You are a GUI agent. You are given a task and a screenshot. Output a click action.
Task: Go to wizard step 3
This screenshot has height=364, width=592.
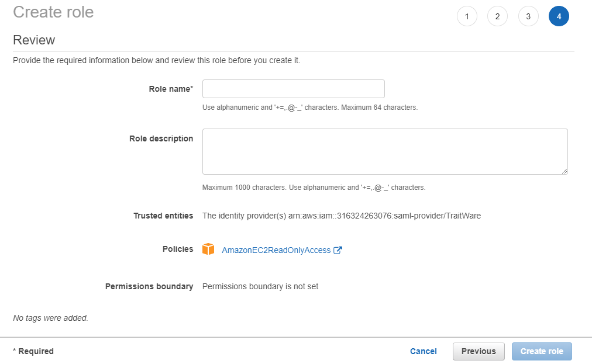[x=528, y=16]
